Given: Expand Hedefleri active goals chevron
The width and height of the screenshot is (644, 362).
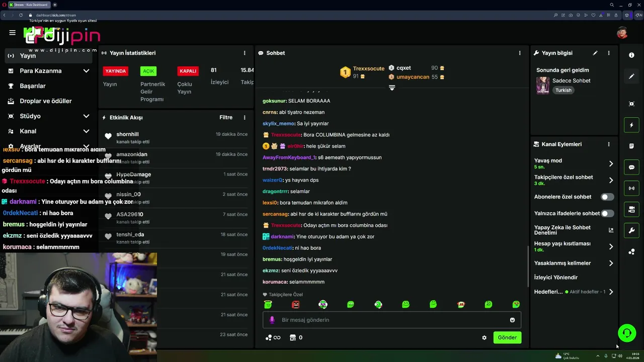Looking at the screenshot, I should [x=611, y=292].
